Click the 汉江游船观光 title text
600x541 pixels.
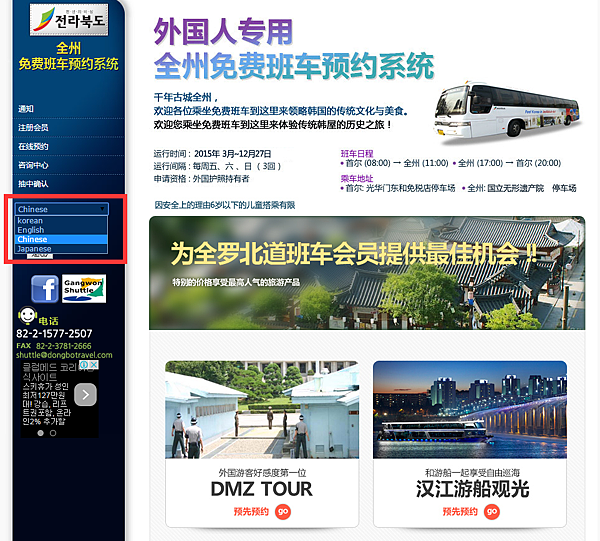473,489
